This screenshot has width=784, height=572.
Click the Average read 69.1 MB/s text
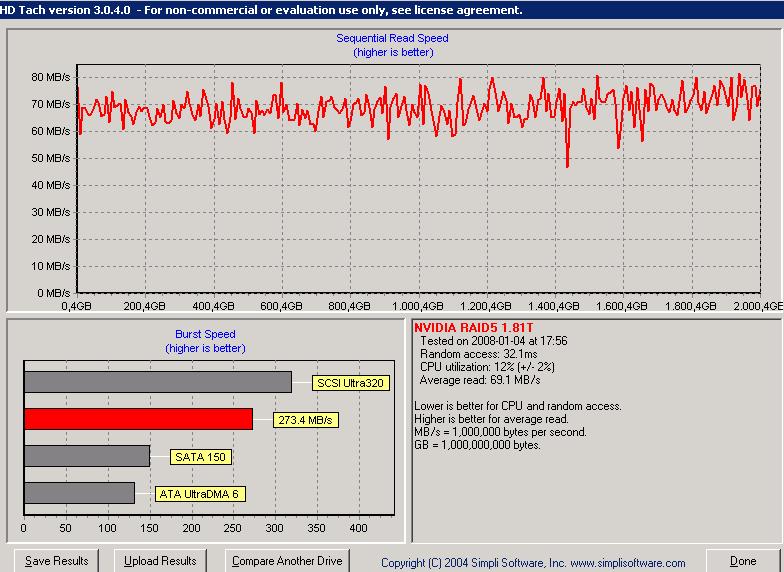[x=480, y=380]
